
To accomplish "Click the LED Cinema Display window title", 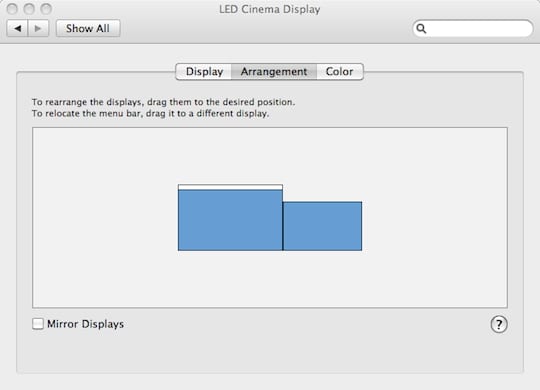I will [x=270, y=9].
